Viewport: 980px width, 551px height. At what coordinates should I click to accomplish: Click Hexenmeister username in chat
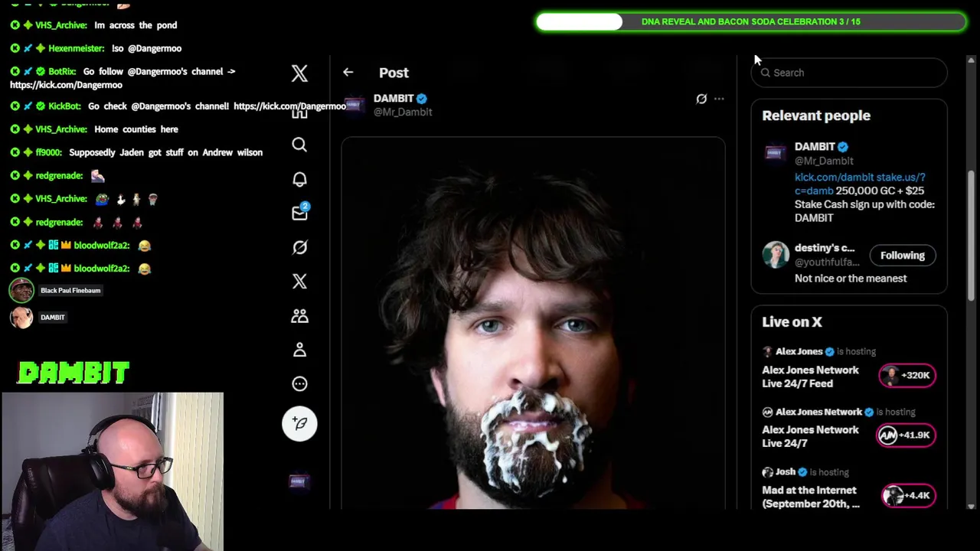[76, 48]
